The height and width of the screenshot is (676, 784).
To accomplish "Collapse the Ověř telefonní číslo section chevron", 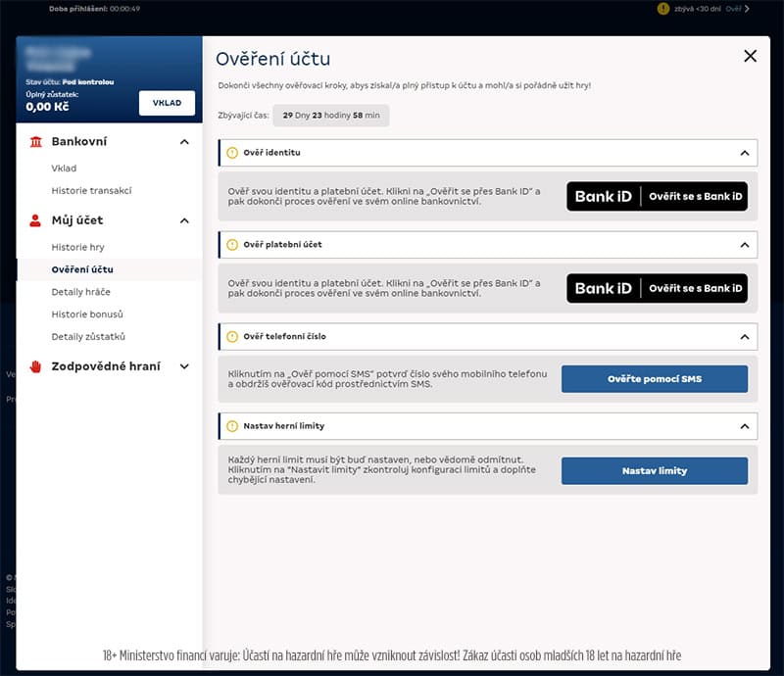I will pyautogui.click(x=745, y=337).
